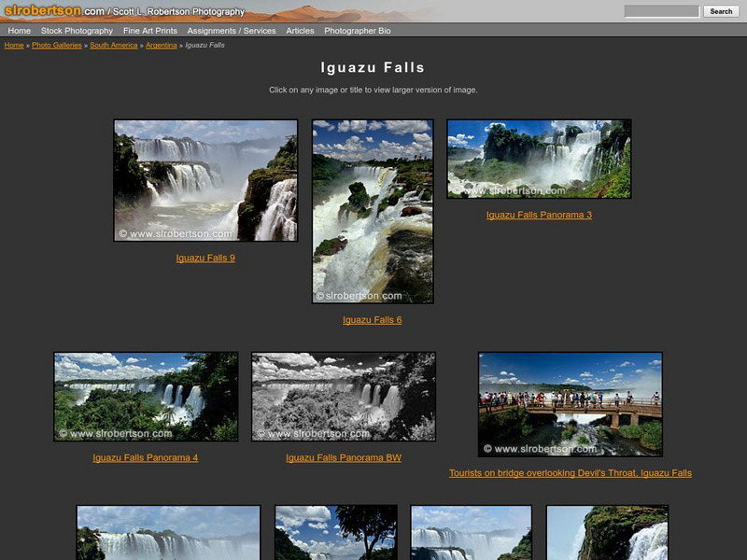Switch to the Fine Art Prints section

point(149,29)
